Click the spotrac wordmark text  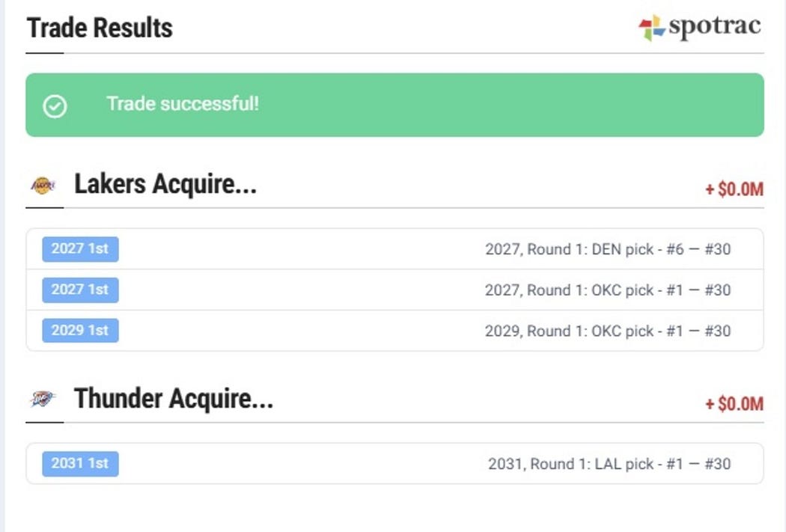tap(715, 28)
